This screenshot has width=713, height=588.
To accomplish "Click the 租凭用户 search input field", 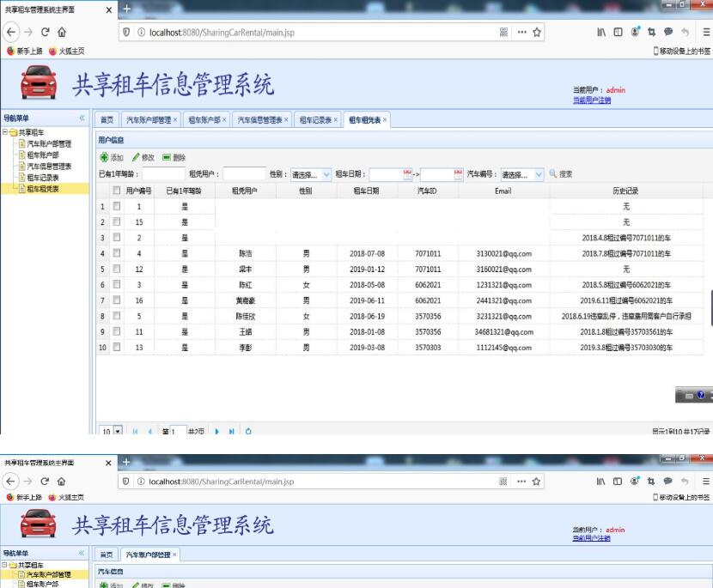I will point(244,174).
